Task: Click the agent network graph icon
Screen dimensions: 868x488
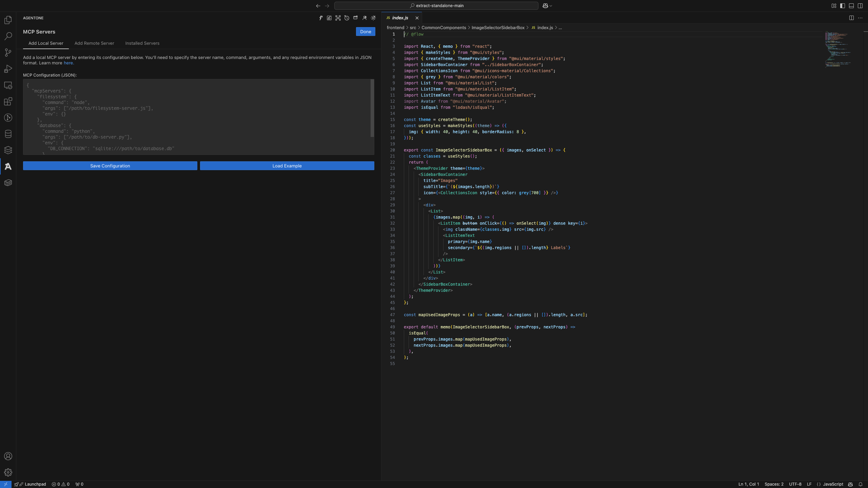Action: click(x=338, y=18)
